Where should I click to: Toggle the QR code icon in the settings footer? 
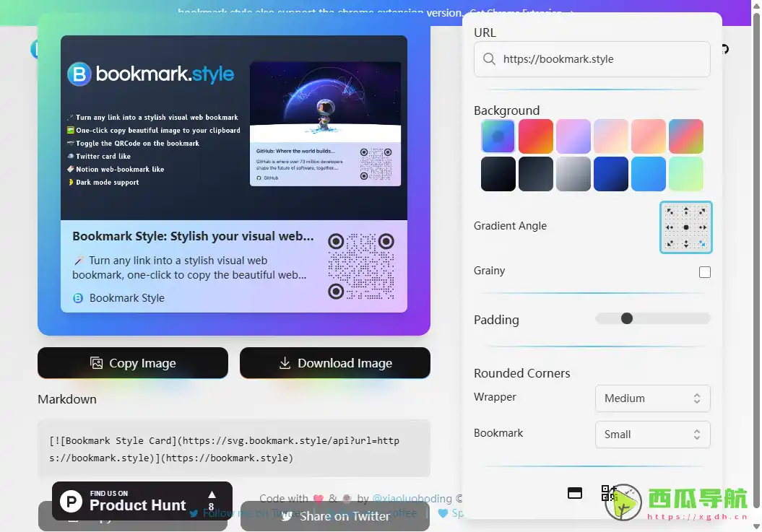(609, 493)
